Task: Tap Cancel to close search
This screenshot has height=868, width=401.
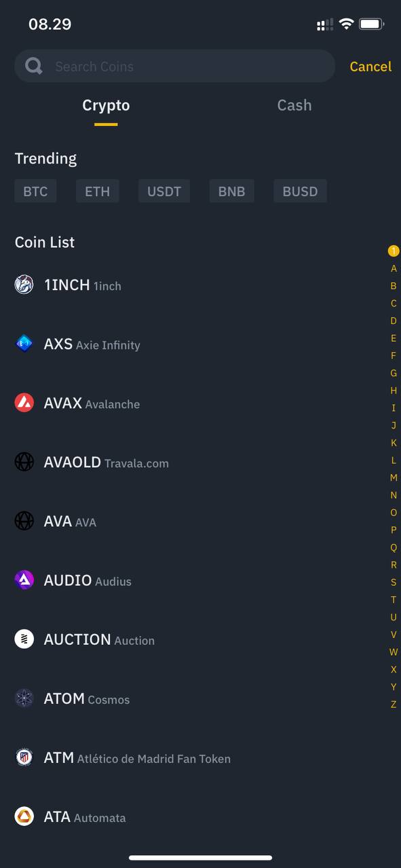Action: [x=370, y=66]
